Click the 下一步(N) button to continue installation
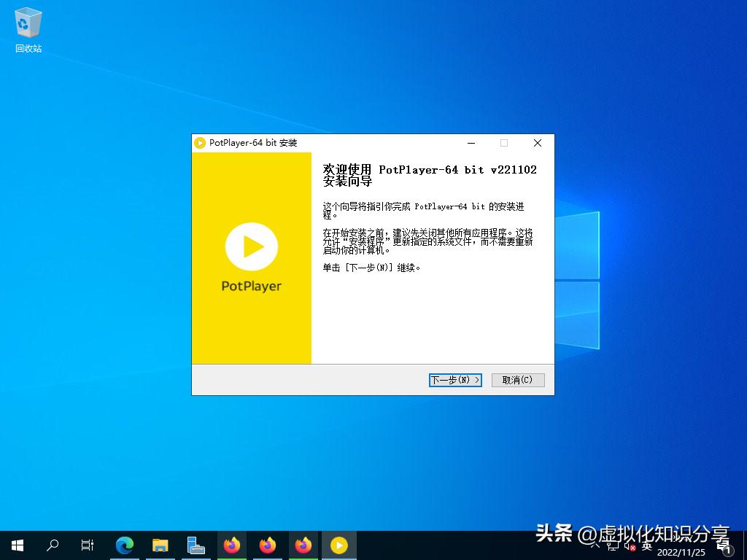The image size is (747, 560). pos(455,380)
